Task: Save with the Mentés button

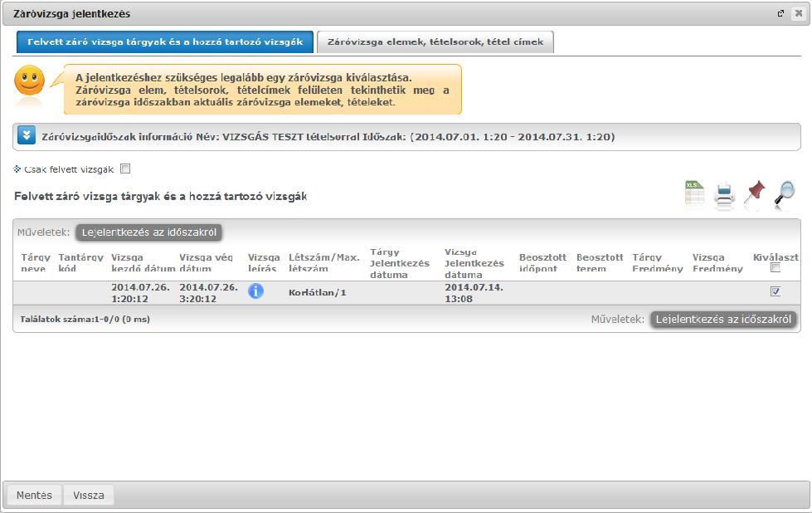Action: pos(34,495)
